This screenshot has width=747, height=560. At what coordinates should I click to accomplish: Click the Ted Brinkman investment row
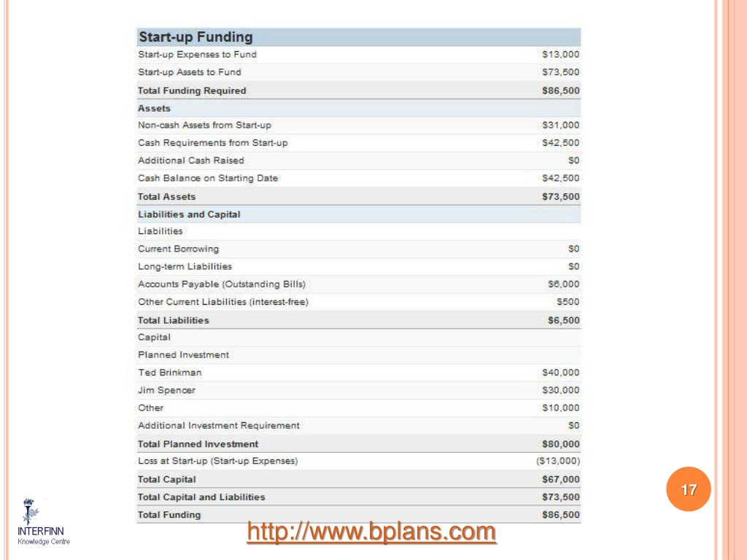click(359, 373)
